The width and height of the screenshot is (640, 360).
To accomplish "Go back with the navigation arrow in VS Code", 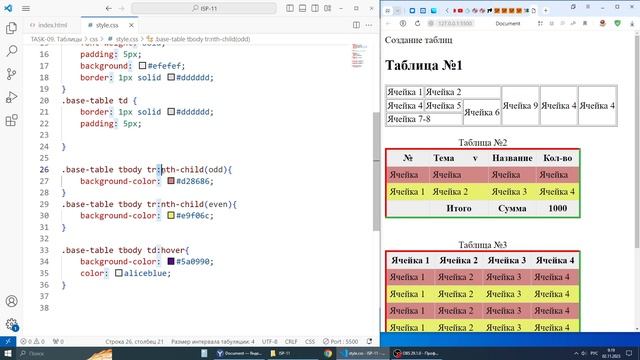I will coord(109,8).
